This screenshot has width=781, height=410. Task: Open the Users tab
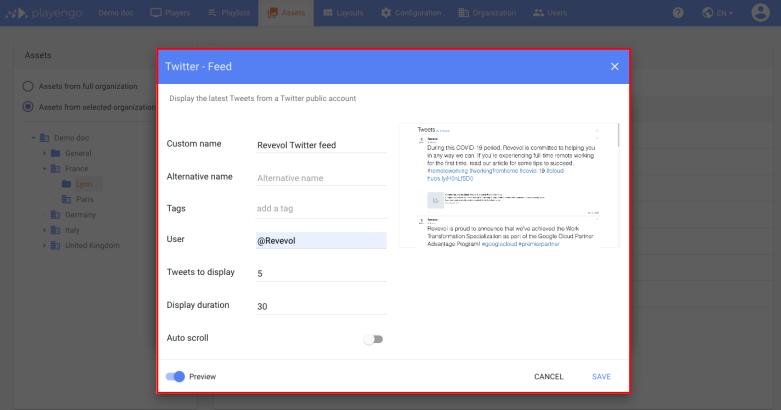[550, 13]
